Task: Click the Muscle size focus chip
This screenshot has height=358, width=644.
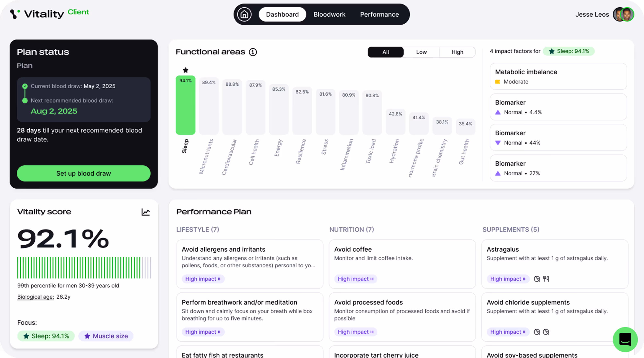Action: click(106, 336)
